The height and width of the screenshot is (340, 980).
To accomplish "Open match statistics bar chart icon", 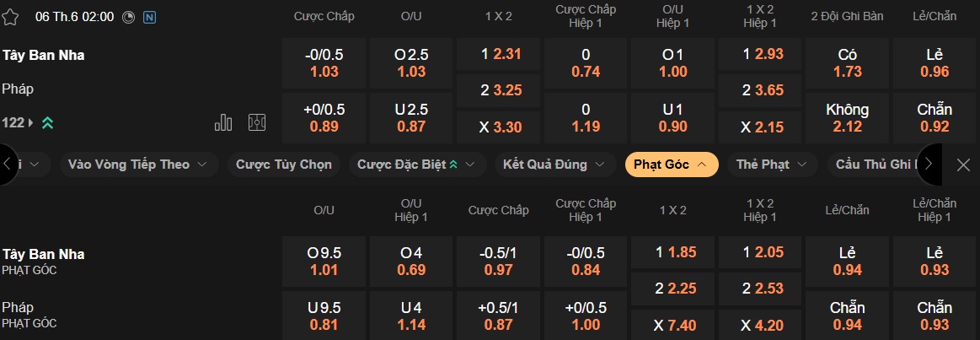I will coord(223,122).
